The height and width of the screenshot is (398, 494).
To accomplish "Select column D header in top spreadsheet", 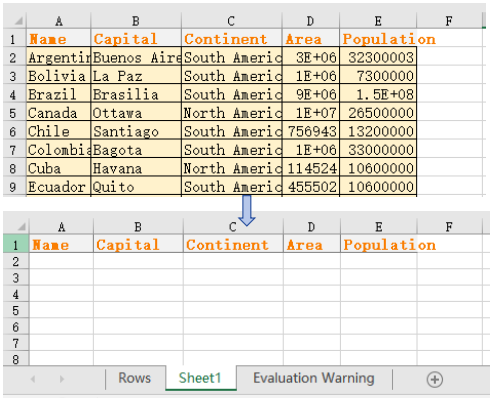I will 311,21.
